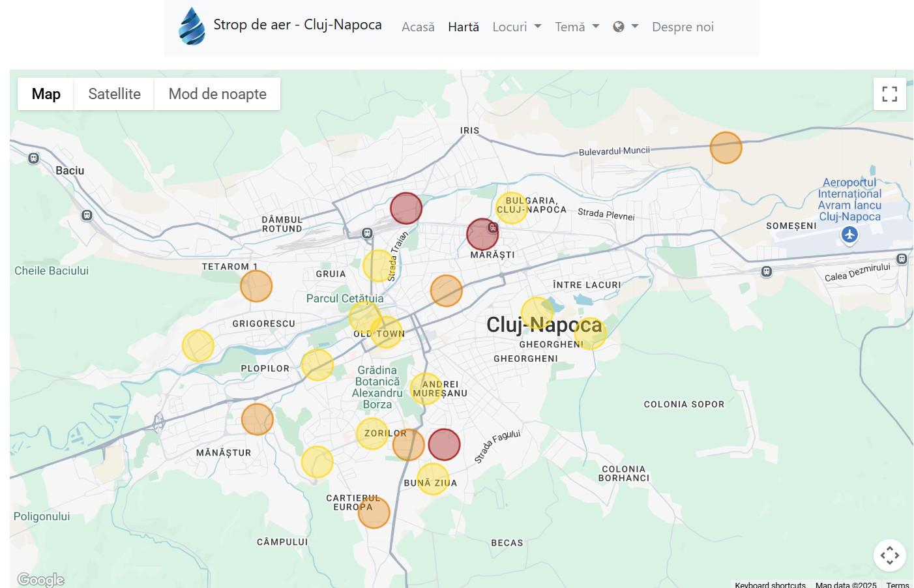914x588 pixels.
Task: Click Keyboard shortcuts on the map
Action: 770,585
